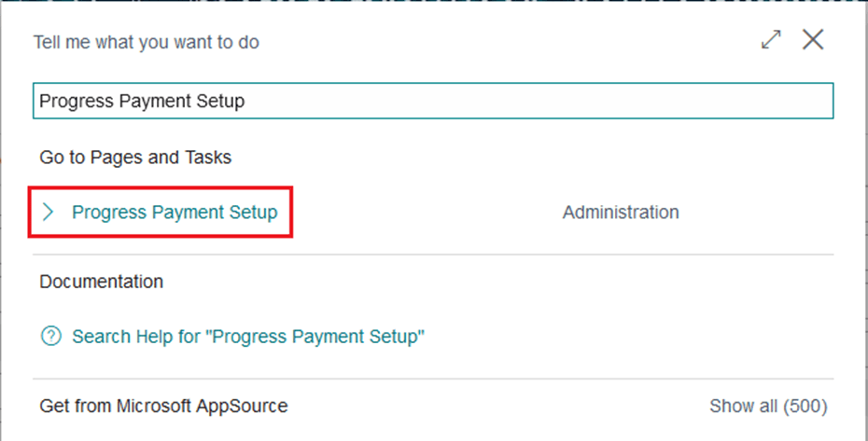Viewport: 868px width, 441px height.
Task: Click the circled question mark help icon
Action: (x=50, y=336)
